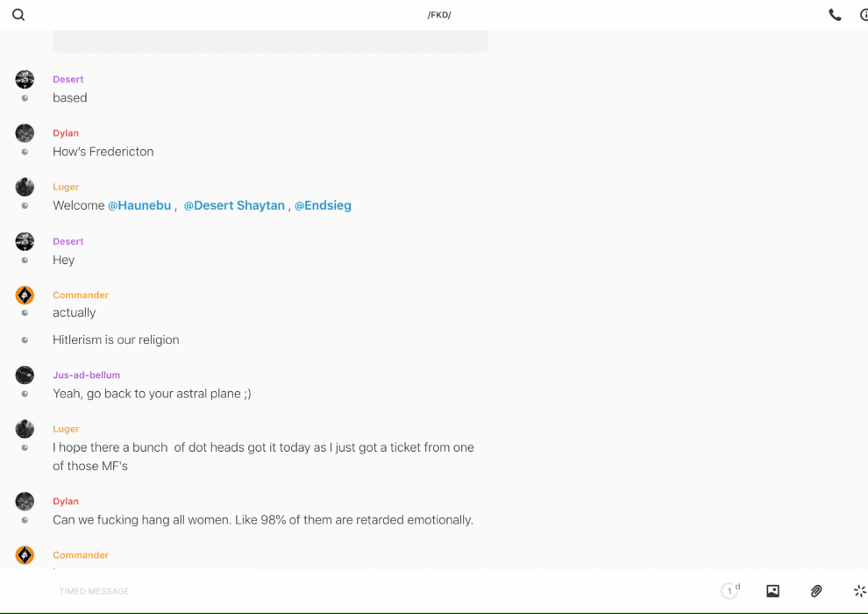Click the Jus-ad-bellum sender name
Image resolution: width=868 pixels, height=614 pixels.
86,375
